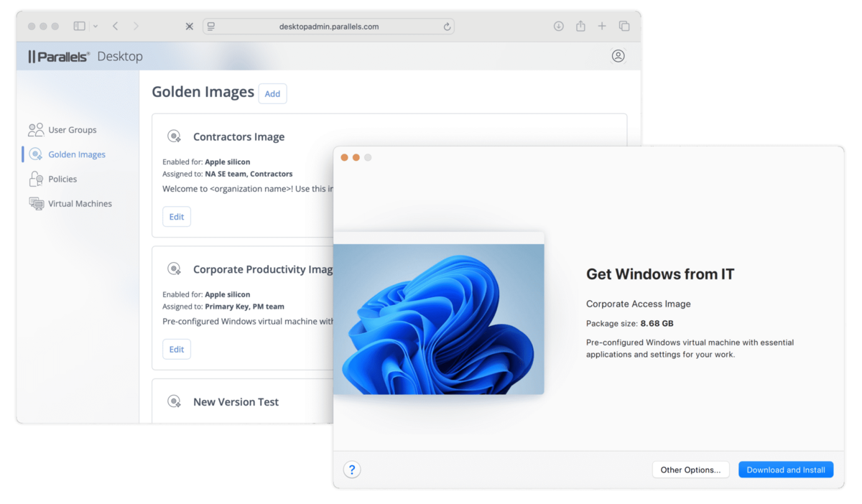The image size is (862, 504).
Task: Click Download and Install
Action: [x=786, y=470]
